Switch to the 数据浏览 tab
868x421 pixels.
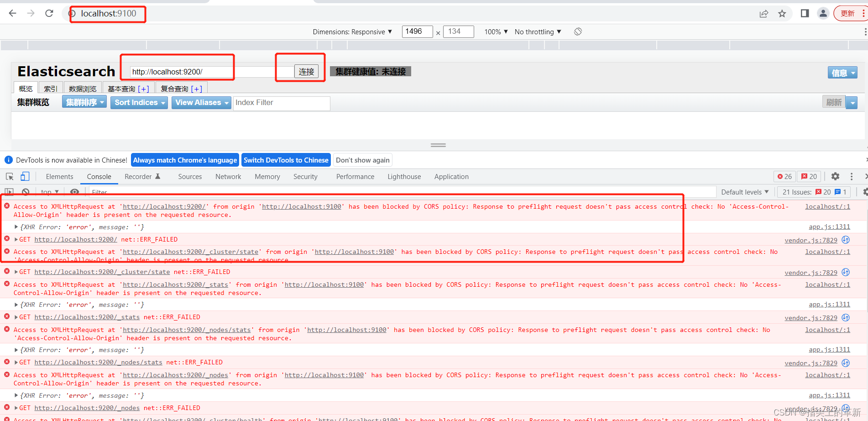pyautogui.click(x=83, y=89)
